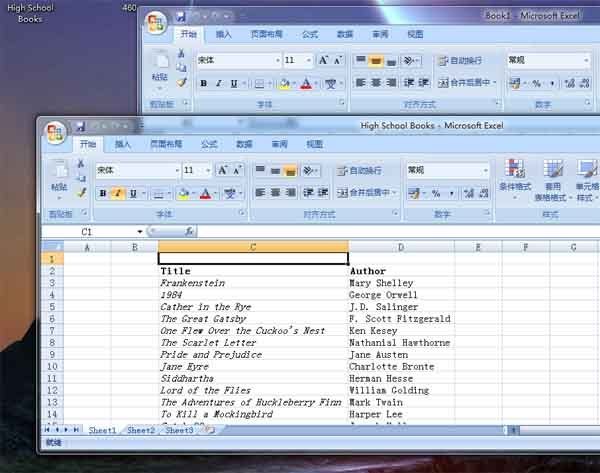600x473 pixels.
Task: Click borders icon in High School Books ribbon
Action: pos(158,194)
